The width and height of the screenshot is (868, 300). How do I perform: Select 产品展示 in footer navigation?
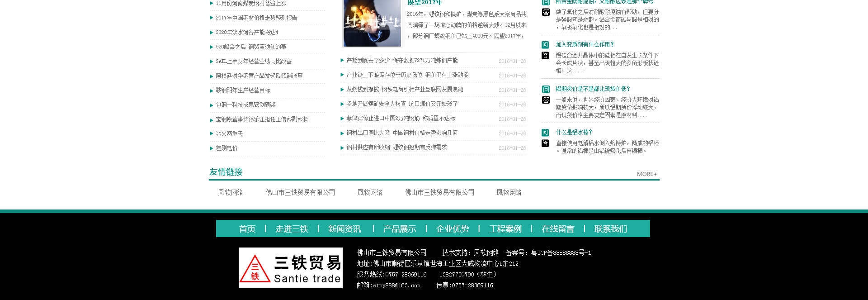(x=399, y=229)
